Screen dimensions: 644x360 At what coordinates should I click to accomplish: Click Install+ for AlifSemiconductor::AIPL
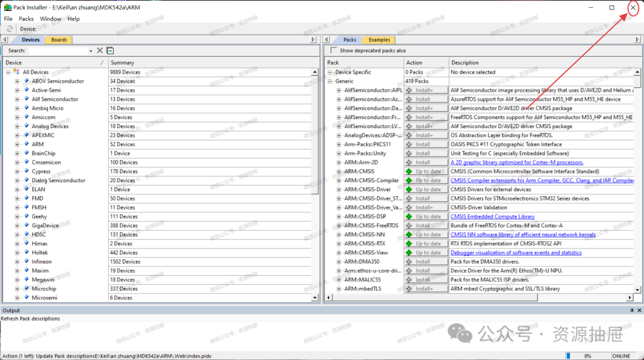pos(426,90)
